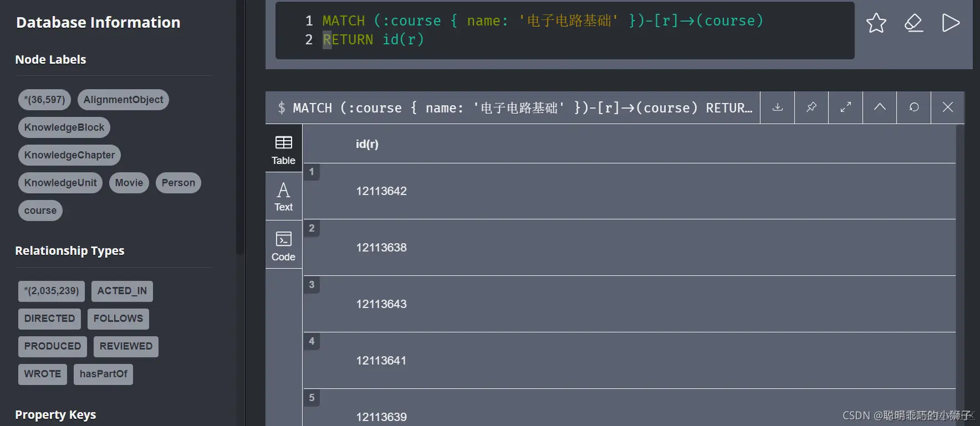980x426 pixels.
Task: Rerun the query in result frame
Action: click(x=914, y=107)
